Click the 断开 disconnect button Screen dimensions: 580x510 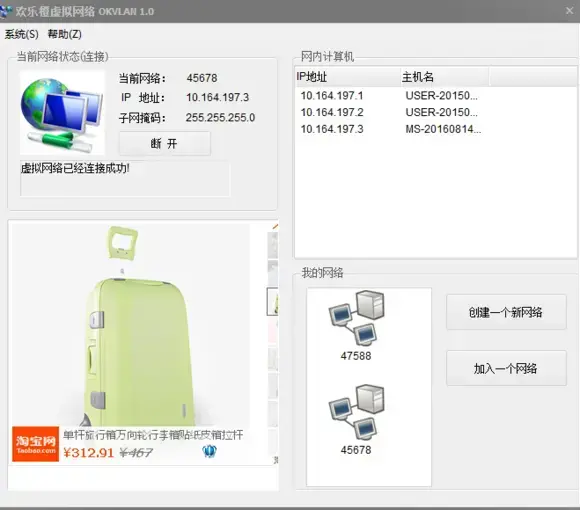pyautogui.click(x=165, y=143)
